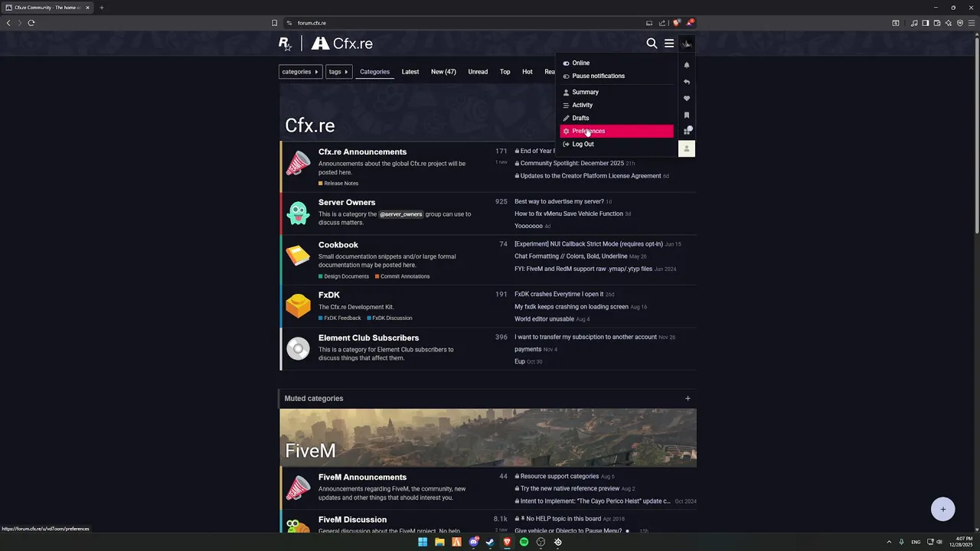The width and height of the screenshot is (980, 551).
Task: Open the hamburger sidebar menu icon
Action: (x=669, y=44)
